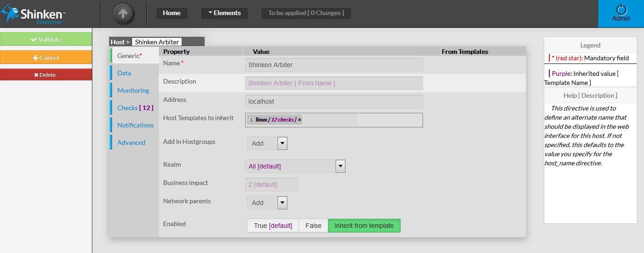The height and width of the screenshot is (253, 644).
Task: Click the red Delete button
Action: [x=46, y=75]
